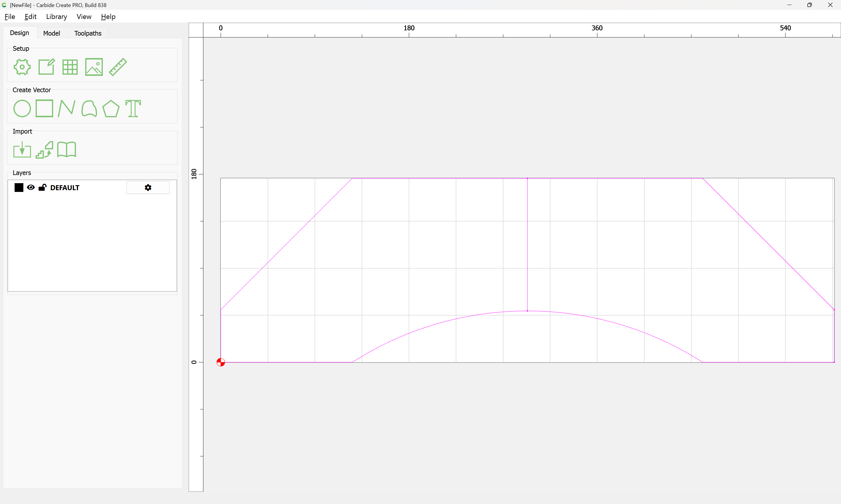Open Job Setup gear icon
The image size is (841, 504).
click(22, 67)
